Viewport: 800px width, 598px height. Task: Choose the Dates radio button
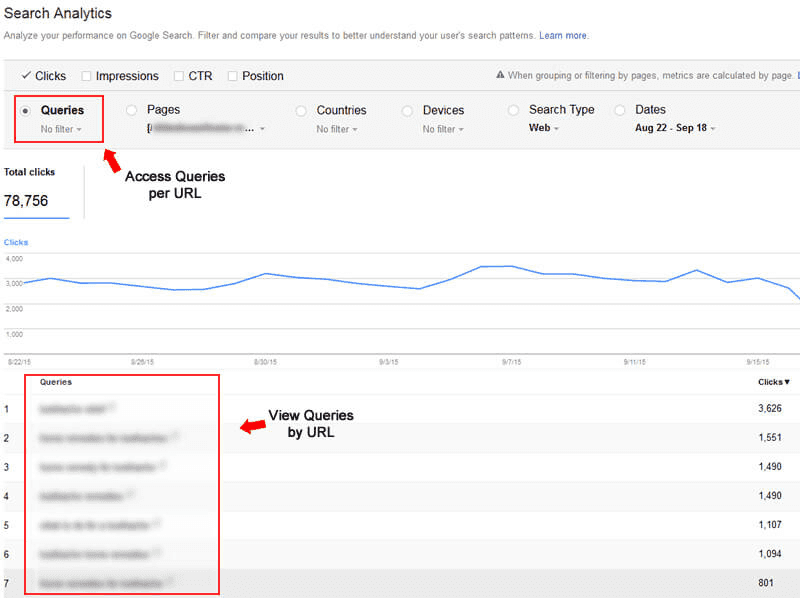click(620, 110)
